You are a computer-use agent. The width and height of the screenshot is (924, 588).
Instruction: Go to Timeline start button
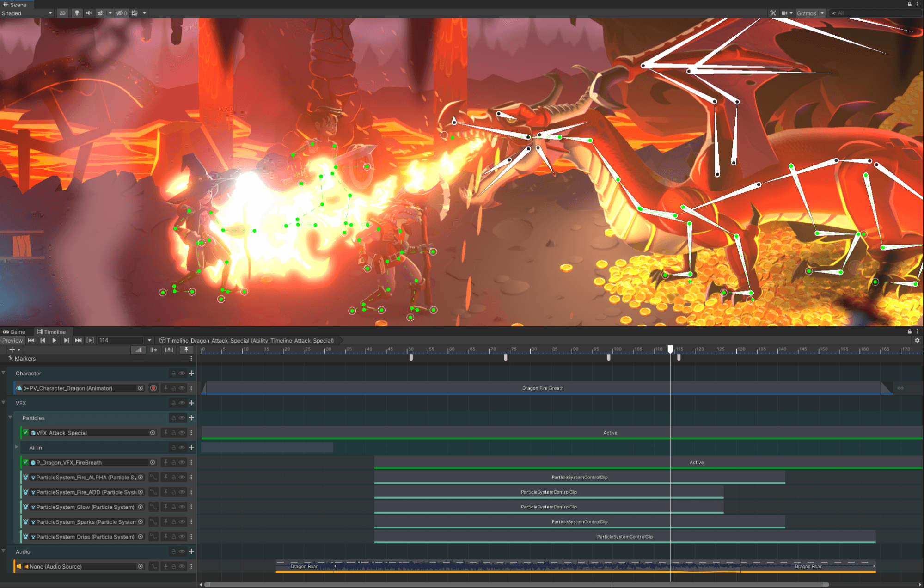[31, 340]
